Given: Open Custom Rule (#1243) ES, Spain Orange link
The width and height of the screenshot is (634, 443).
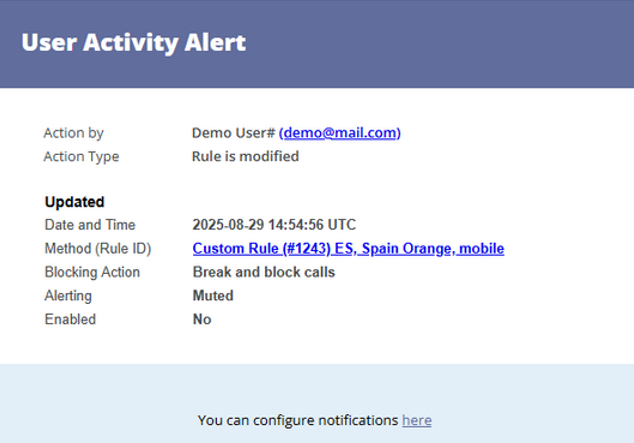Looking at the screenshot, I should [348, 249].
